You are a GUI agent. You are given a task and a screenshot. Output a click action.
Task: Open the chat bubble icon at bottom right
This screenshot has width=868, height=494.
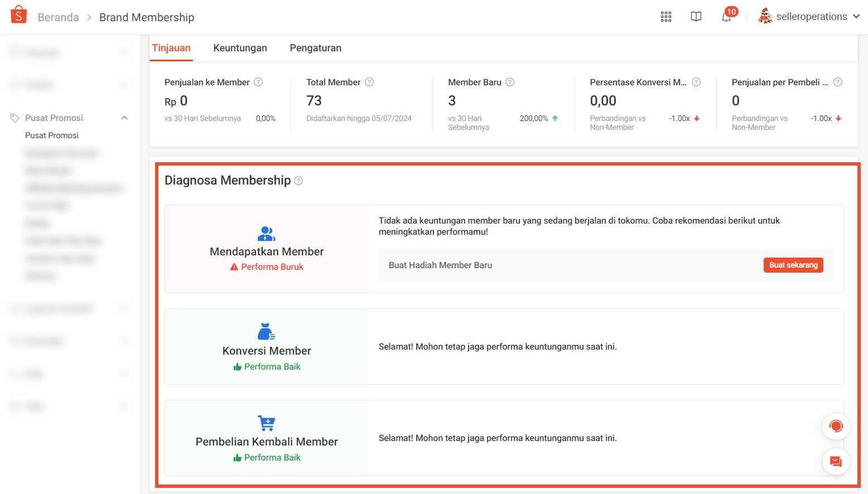coord(836,461)
